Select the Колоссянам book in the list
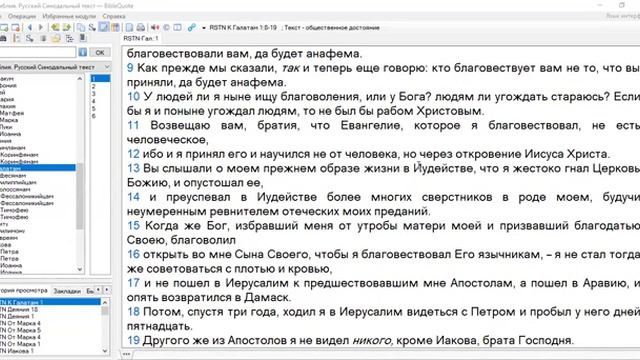640x360 pixels. point(15,189)
